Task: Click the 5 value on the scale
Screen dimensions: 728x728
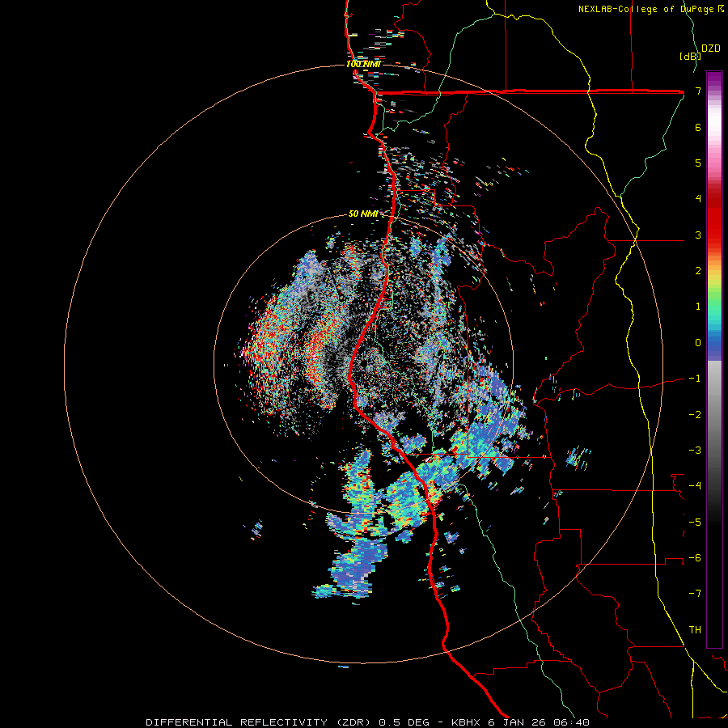Action: [698, 163]
